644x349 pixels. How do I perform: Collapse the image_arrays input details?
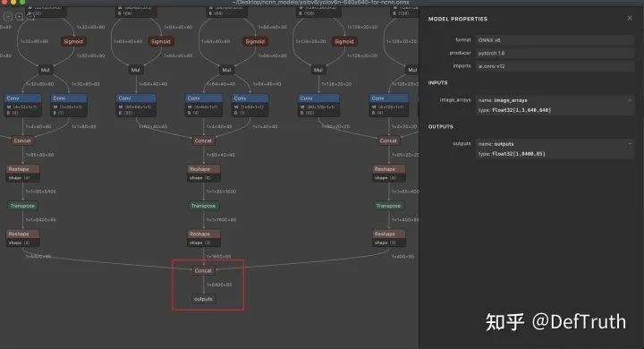(x=630, y=100)
